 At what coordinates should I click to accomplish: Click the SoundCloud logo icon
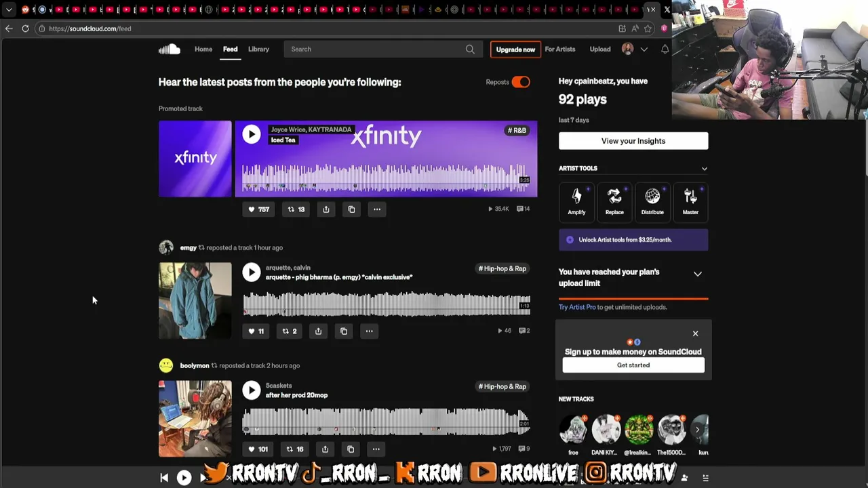tap(170, 49)
